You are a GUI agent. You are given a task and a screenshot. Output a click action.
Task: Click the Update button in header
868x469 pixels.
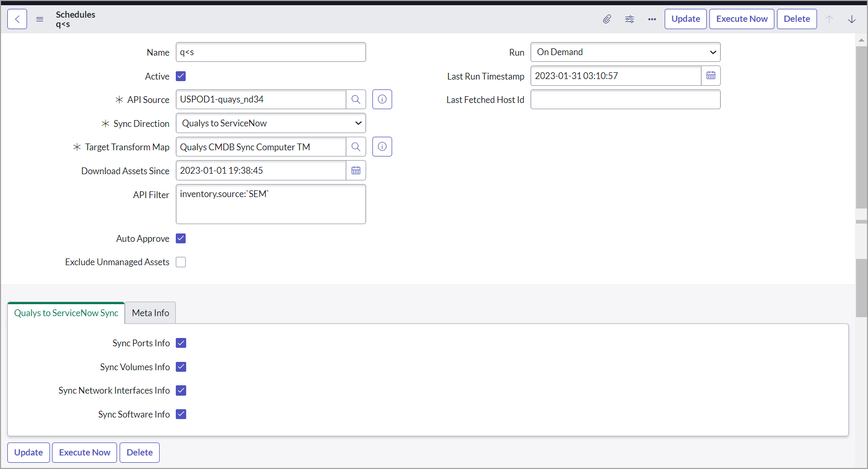tap(685, 19)
